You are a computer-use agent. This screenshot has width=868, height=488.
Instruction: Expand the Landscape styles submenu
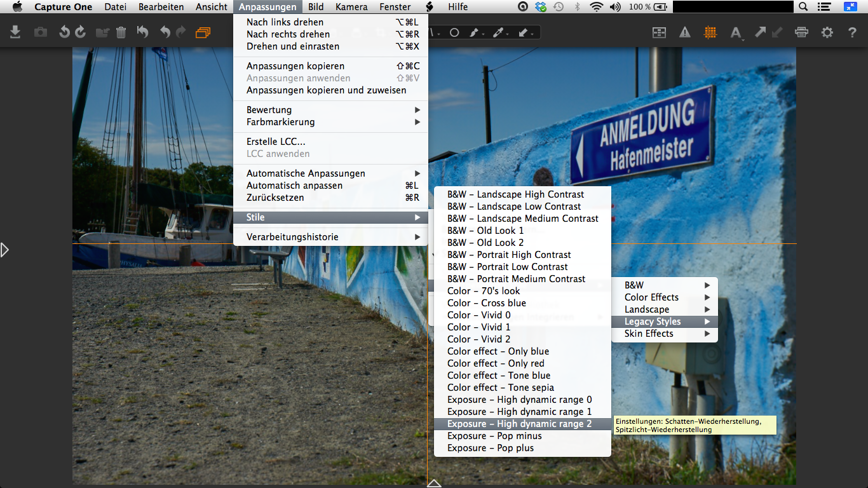[665, 309]
